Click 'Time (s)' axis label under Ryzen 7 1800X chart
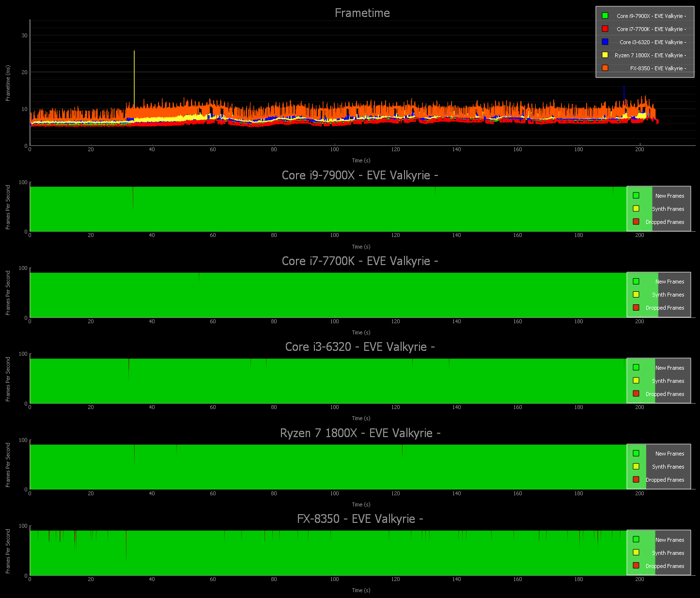Image resolution: width=700 pixels, height=598 pixels. click(x=361, y=504)
